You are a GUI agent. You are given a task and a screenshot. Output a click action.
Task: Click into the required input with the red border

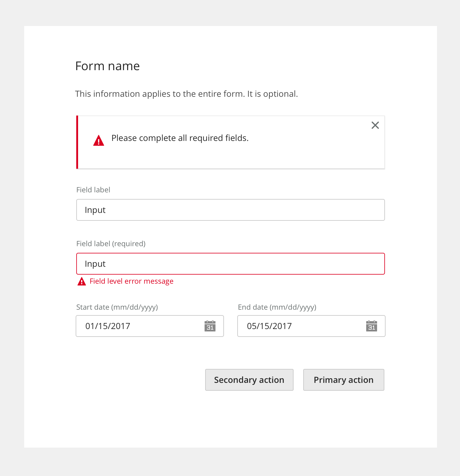[230, 264]
